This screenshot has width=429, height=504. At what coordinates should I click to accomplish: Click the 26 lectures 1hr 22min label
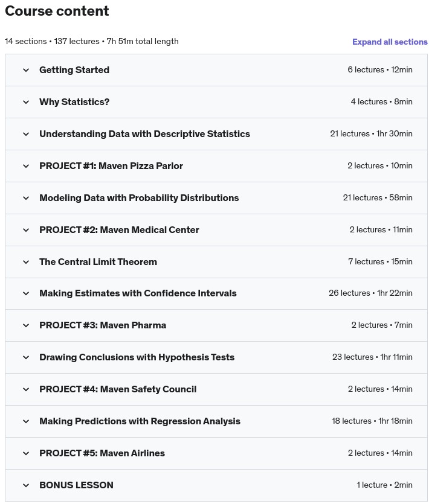(370, 293)
